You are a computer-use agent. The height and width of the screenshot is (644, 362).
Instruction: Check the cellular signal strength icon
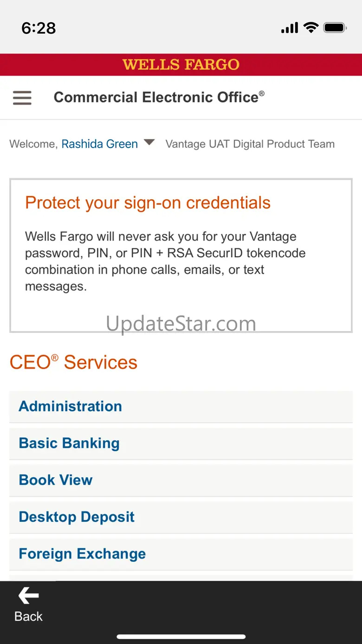[290, 28]
